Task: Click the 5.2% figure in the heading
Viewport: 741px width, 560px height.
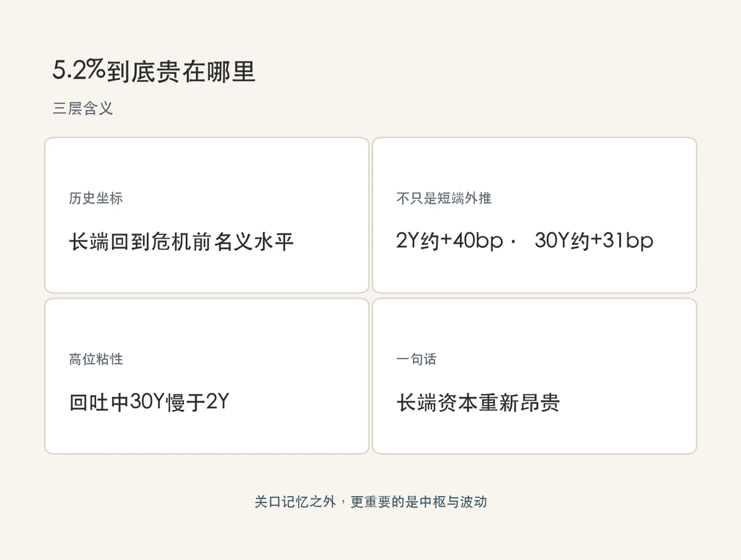Action: click(x=79, y=70)
